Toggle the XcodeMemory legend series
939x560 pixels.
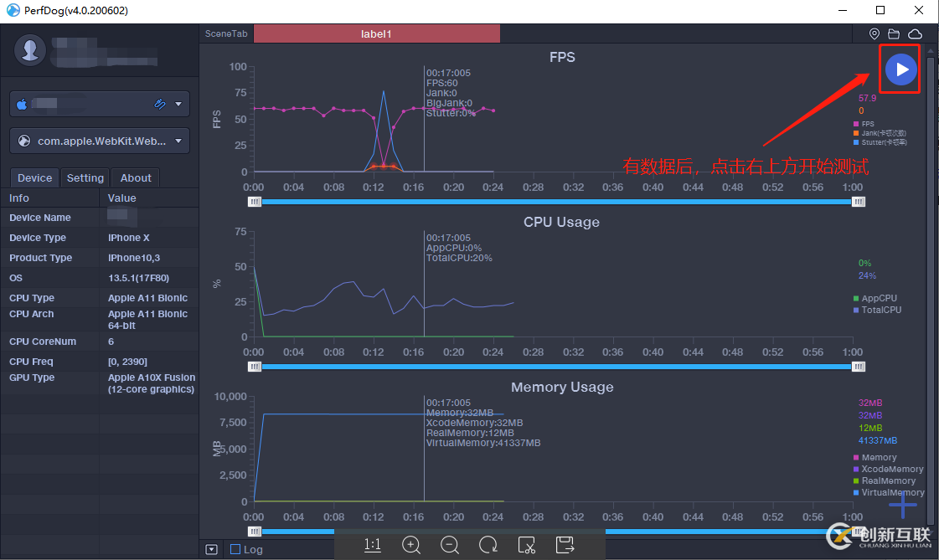coord(888,469)
